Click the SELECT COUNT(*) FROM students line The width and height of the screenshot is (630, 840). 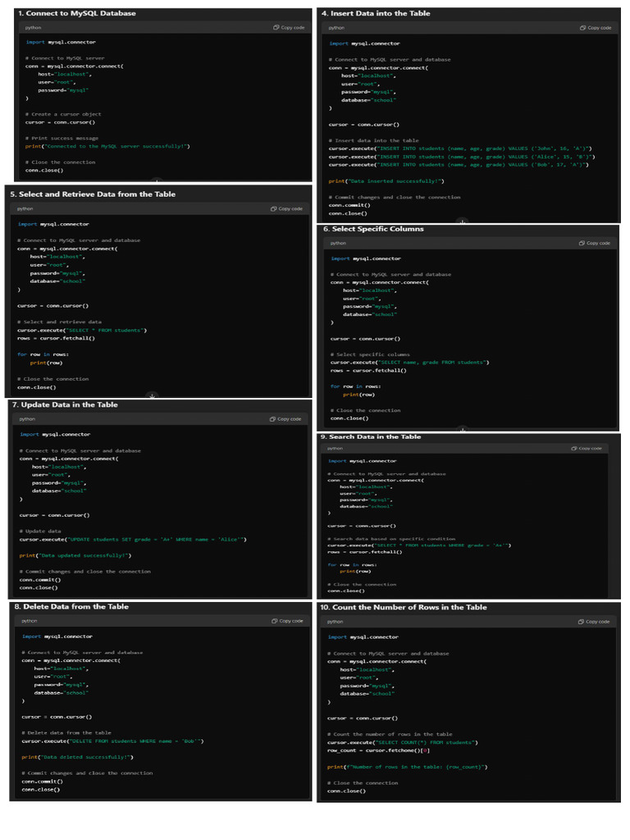(x=403, y=742)
